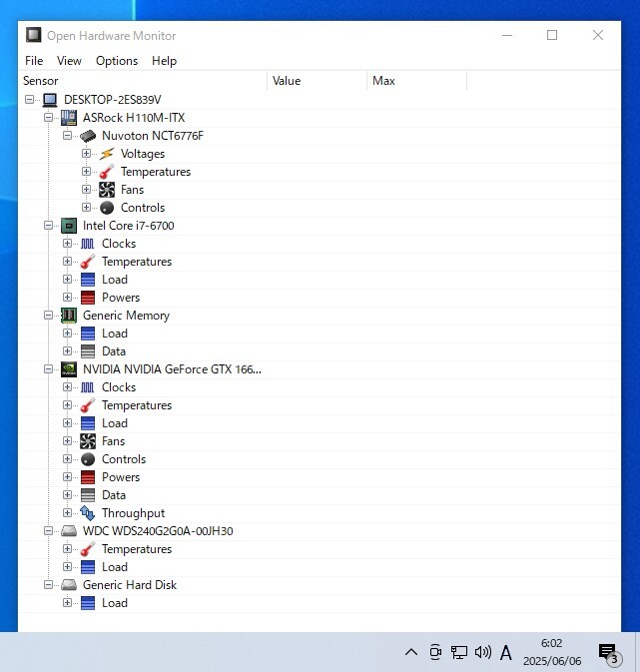
Task: Open the notification center icon
Action: coord(610,654)
